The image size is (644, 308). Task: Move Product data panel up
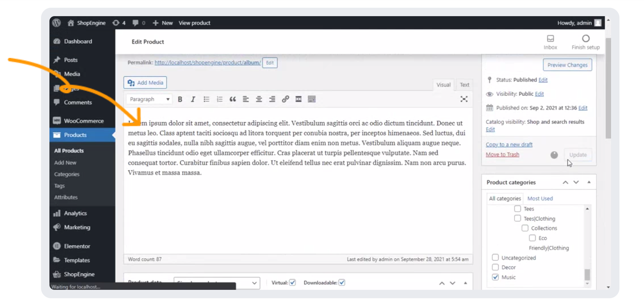click(442, 283)
